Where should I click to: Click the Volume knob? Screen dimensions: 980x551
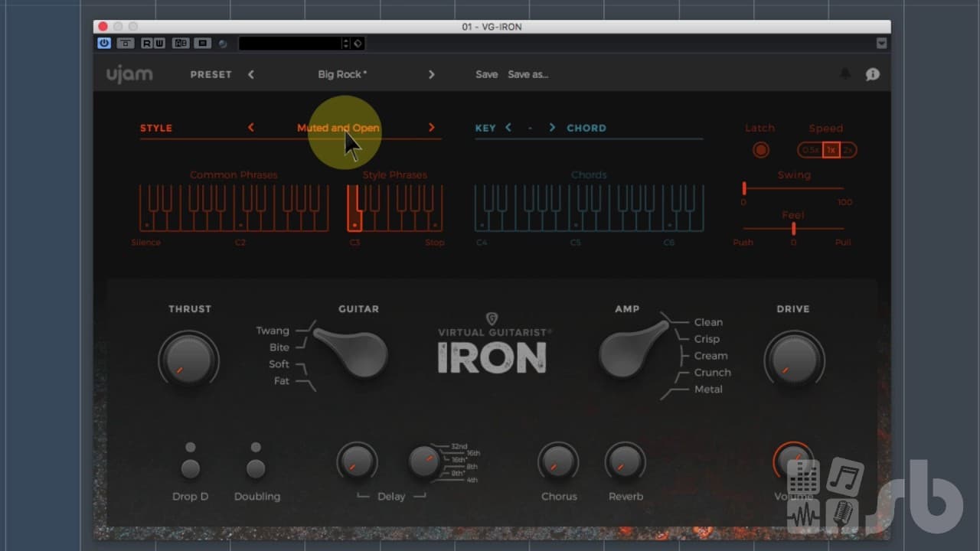click(x=793, y=461)
